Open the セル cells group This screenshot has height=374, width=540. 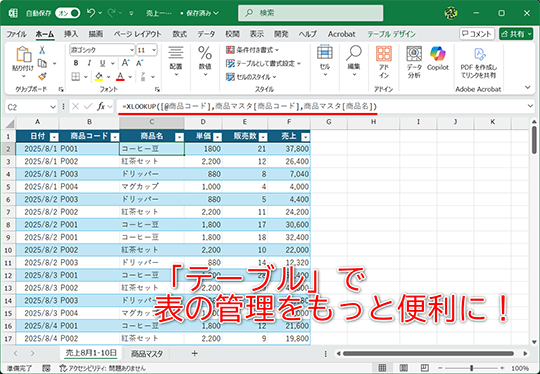coord(325,62)
